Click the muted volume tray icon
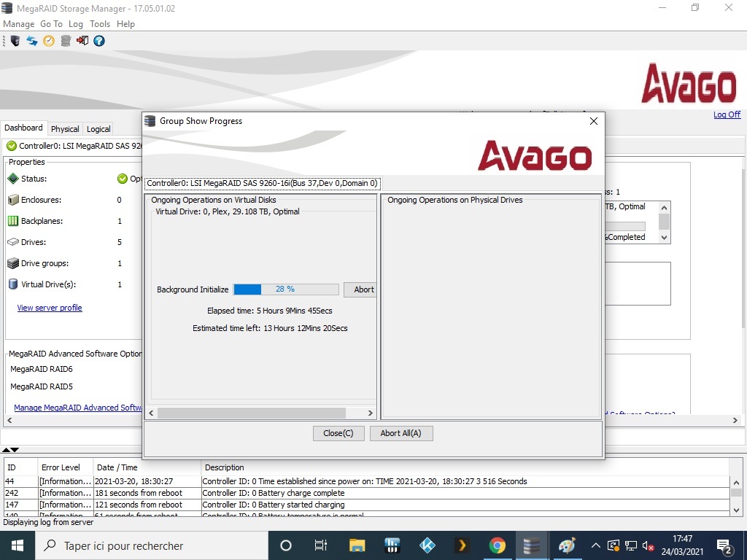Image resolution: width=747 pixels, height=560 pixels. point(648,545)
